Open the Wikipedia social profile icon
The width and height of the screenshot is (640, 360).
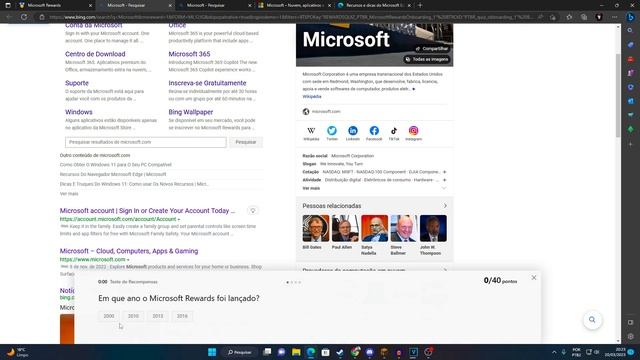click(311, 131)
